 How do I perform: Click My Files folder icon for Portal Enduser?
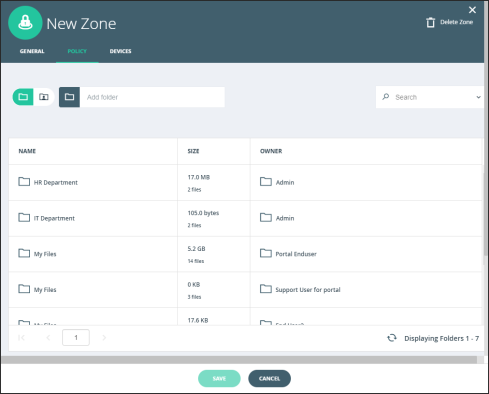point(24,253)
